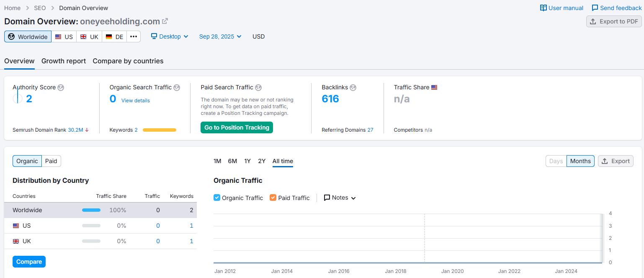The height and width of the screenshot is (278, 644).
Task: Click the Export to PDF upload icon
Action: tap(593, 21)
